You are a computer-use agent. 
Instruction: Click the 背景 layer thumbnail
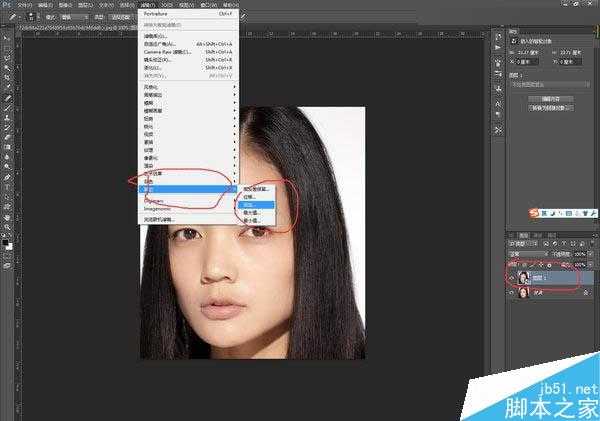(x=523, y=293)
